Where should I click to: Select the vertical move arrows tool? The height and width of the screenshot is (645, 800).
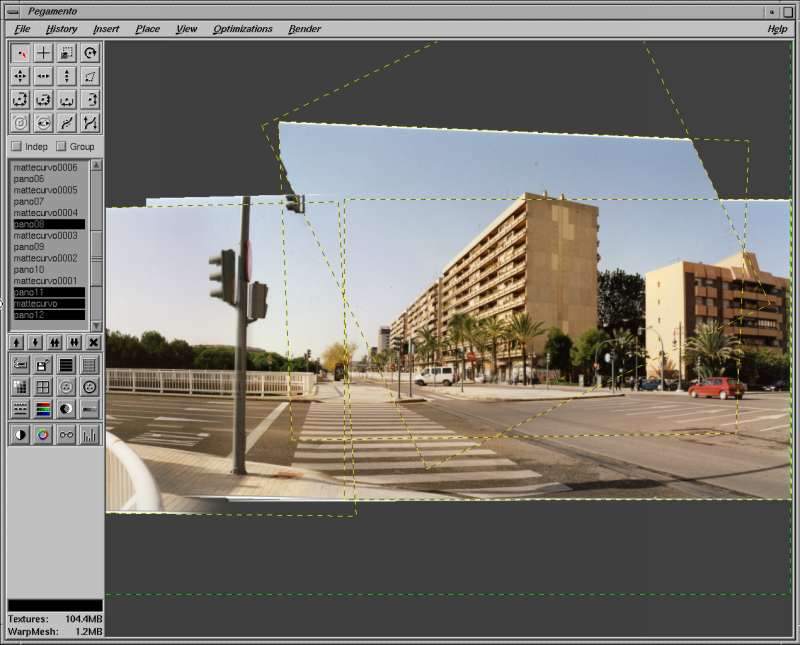click(66, 76)
